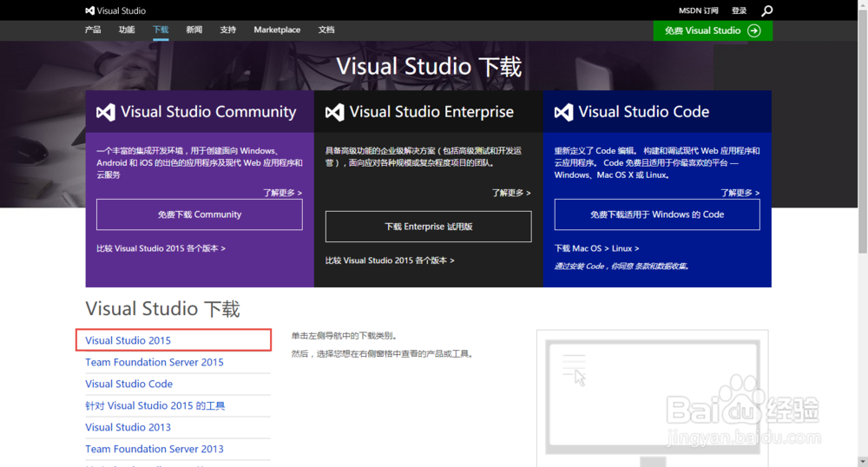Click the Visual Studio 下载 banner heading

[429, 67]
